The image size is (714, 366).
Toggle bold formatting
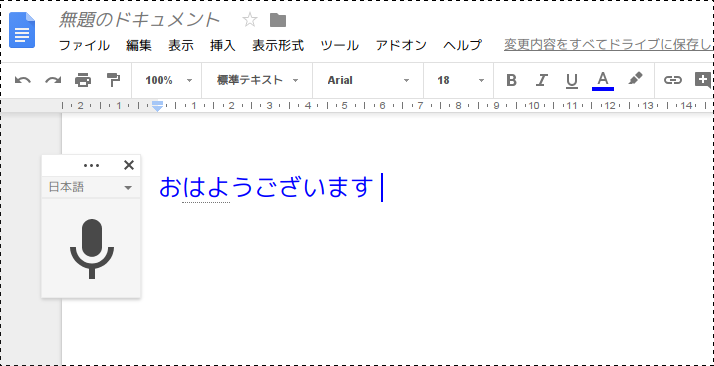tap(511, 81)
